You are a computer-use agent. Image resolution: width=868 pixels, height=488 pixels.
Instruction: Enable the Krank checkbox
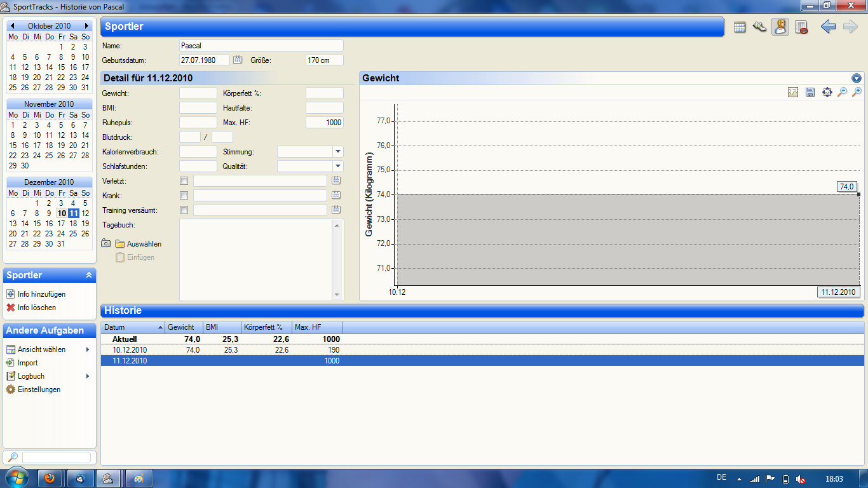[x=184, y=196]
